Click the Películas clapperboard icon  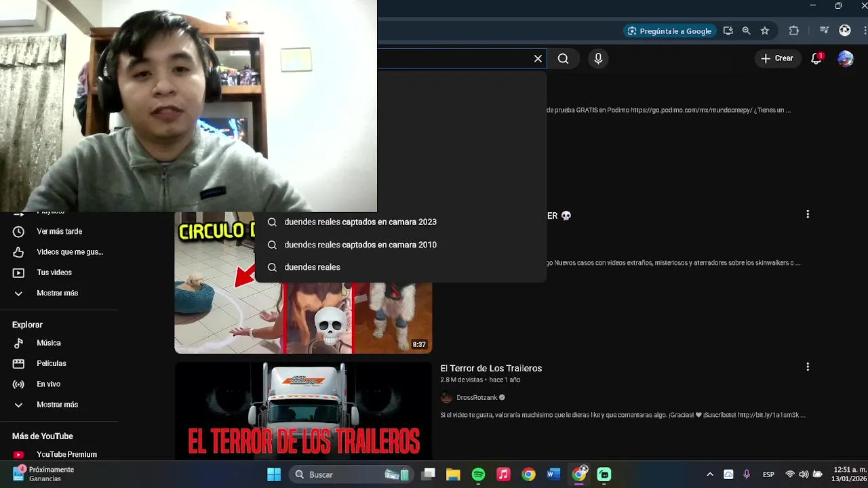(x=18, y=363)
